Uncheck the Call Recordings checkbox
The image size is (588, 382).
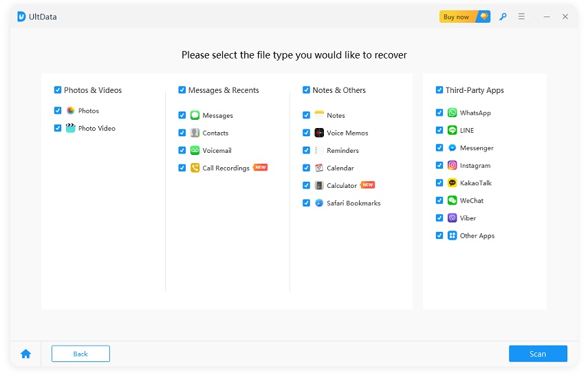[182, 168]
